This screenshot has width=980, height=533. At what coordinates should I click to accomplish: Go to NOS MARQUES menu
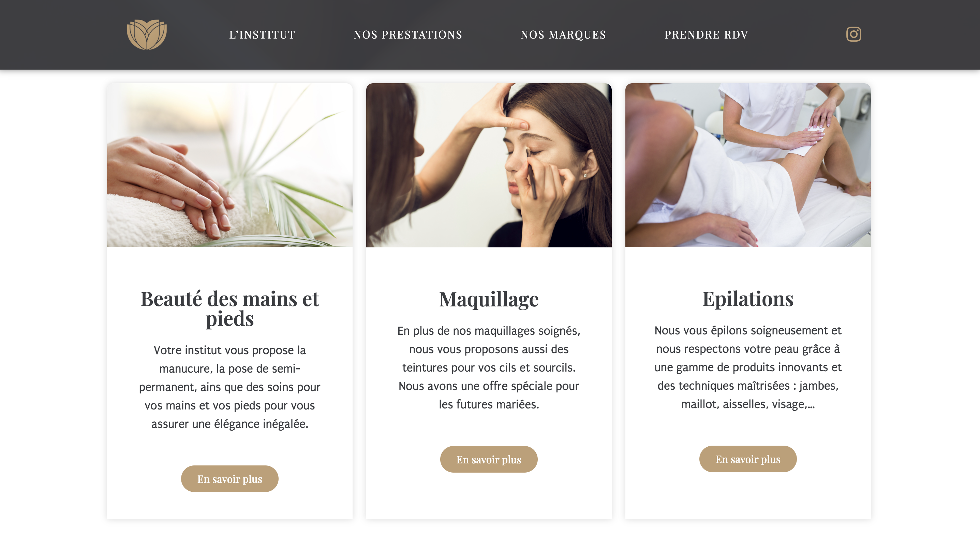563,35
